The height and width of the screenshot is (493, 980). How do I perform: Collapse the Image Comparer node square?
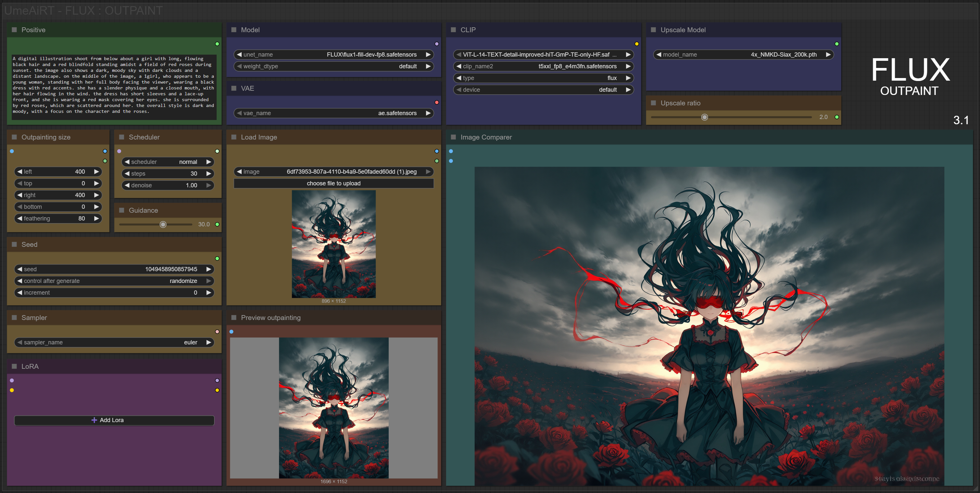453,137
